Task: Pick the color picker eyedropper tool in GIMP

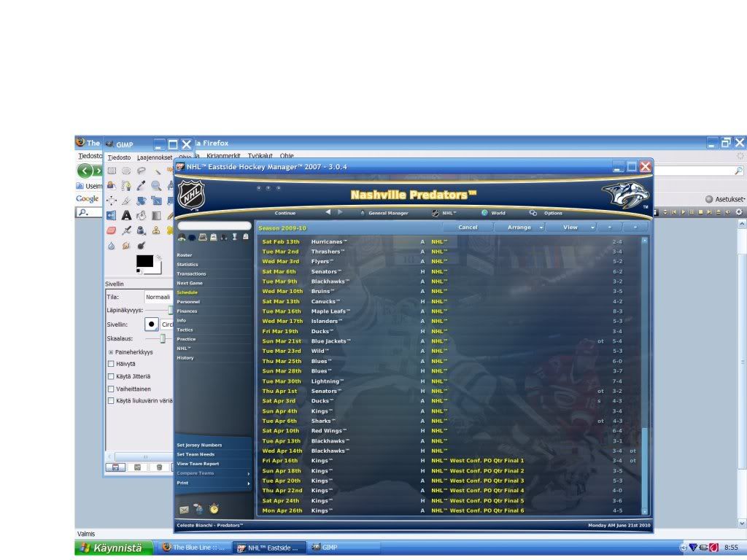Action: (142, 186)
